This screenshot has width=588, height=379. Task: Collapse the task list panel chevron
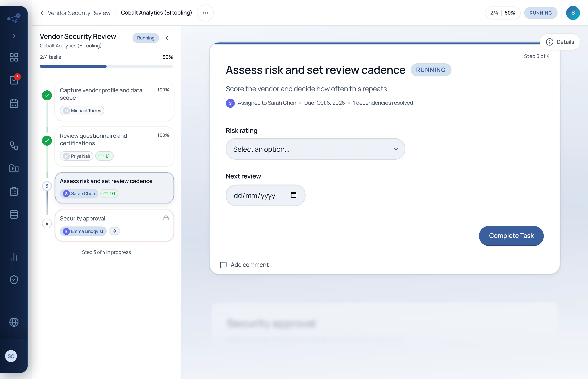point(167,38)
